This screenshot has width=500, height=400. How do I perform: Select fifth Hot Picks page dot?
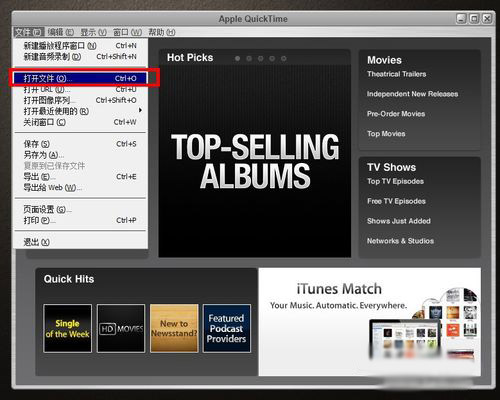pos(284,58)
